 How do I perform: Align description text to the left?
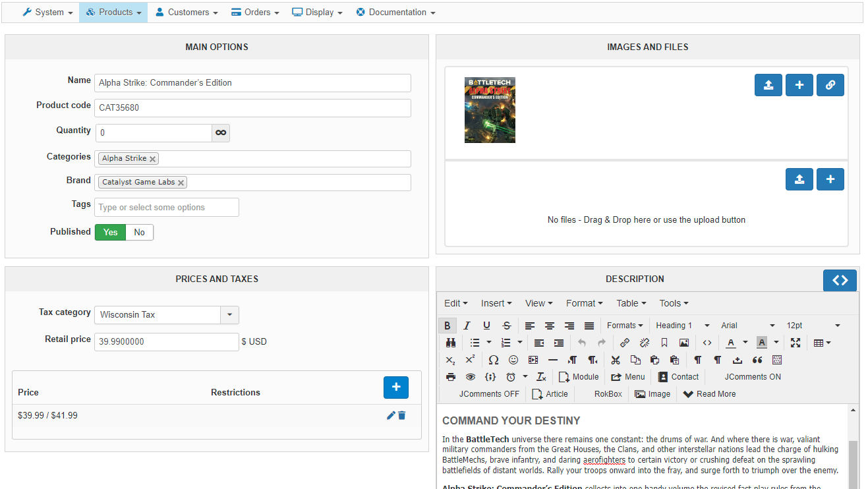coord(530,326)
